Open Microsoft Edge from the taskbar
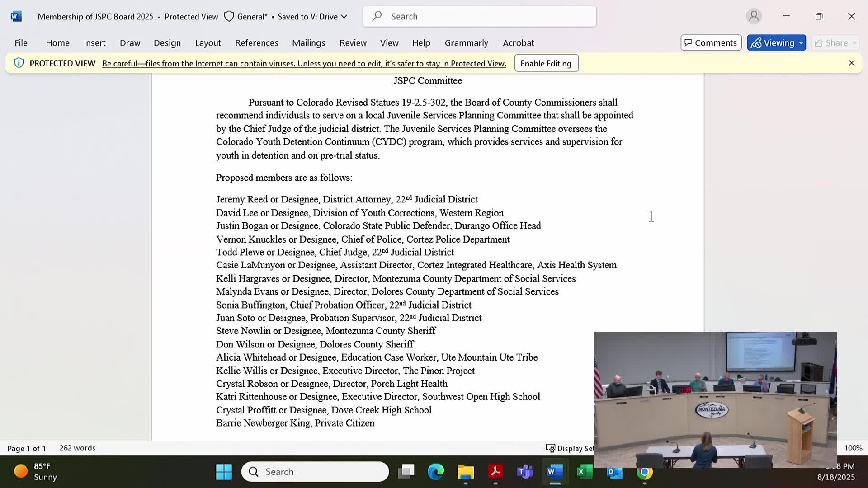 click(436, 472)
